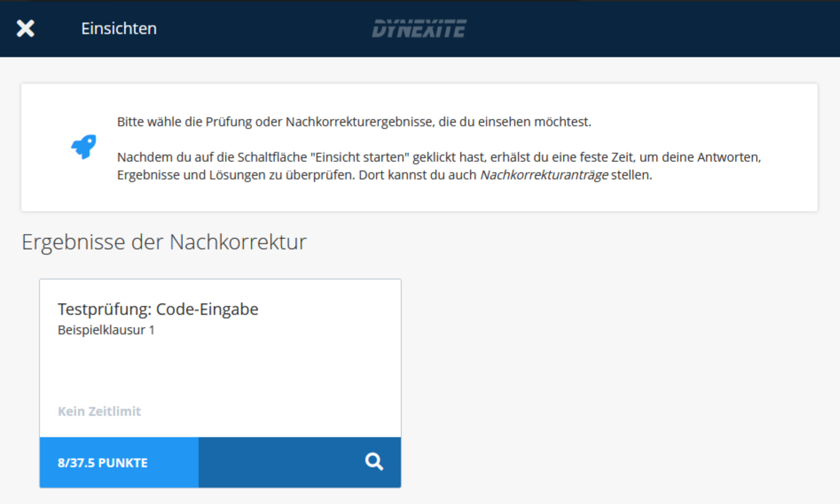The width and height of the screenshot is (840, 504).
Task: Select the 'Testprüfung: Code-Eingabe' card title
Action: 158,309
